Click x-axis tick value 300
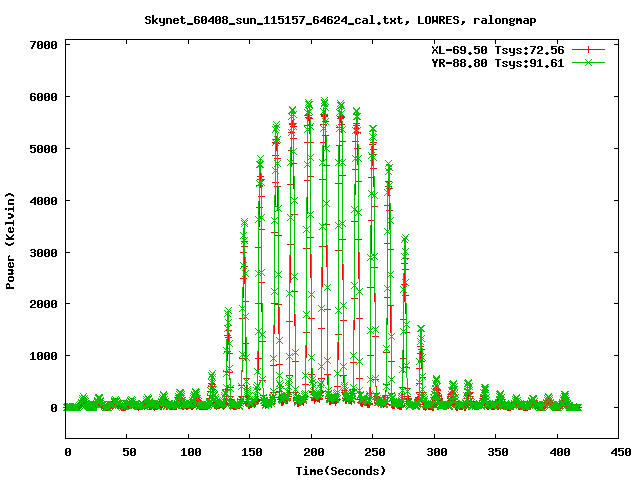Screen dimensions: 640x480 (x=436, y=452)
